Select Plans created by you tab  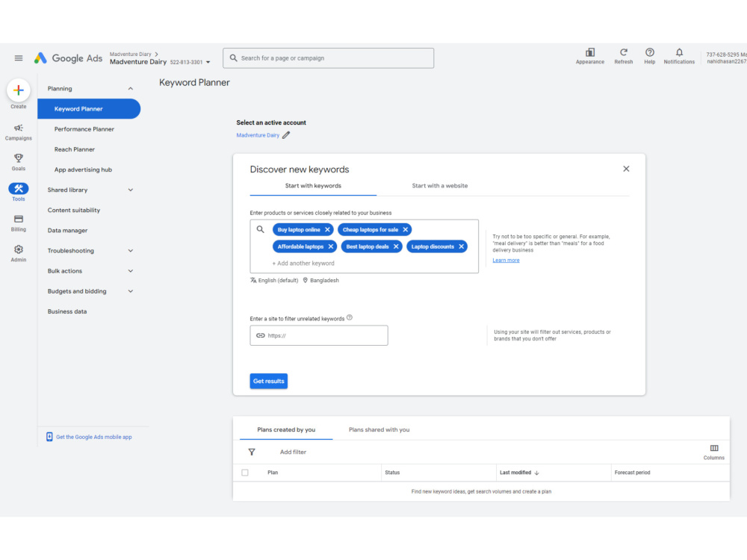click(286, 429)
